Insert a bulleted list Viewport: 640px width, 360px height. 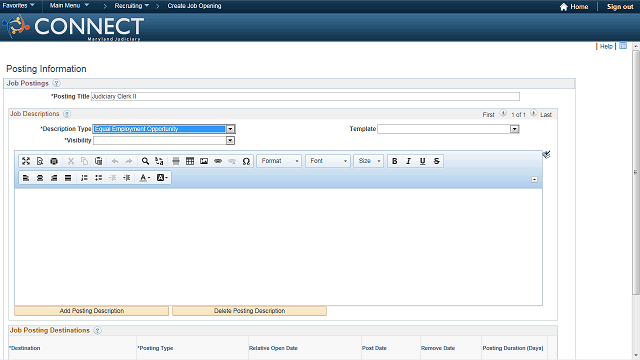tap(98, 178)
